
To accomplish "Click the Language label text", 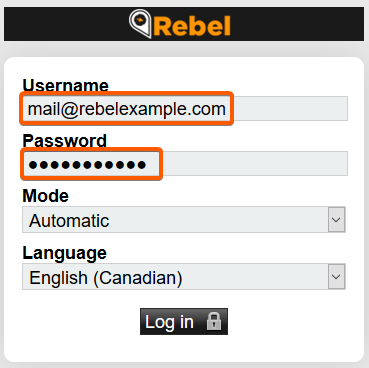I will [65, 253].
